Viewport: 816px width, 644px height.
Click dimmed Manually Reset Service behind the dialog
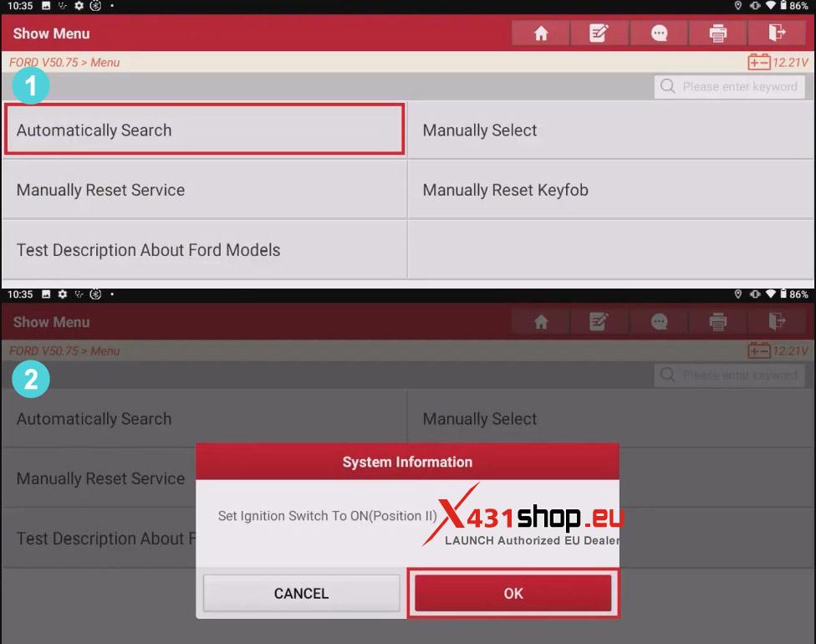point(100,478)
